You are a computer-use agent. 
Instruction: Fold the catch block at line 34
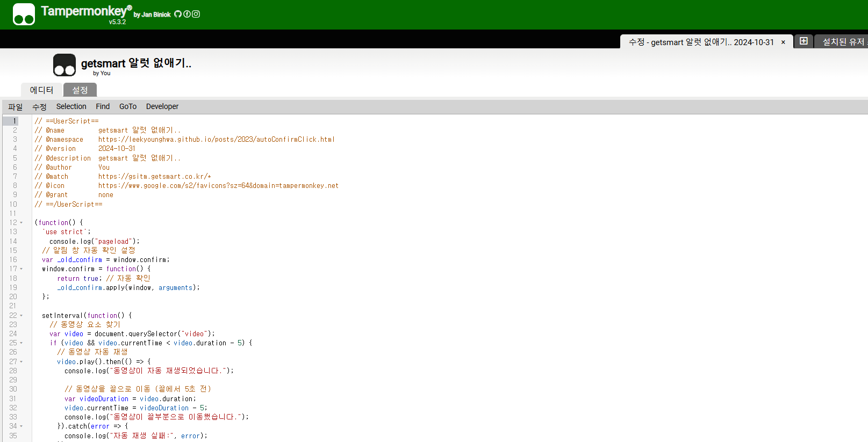(x=21, y=426)
